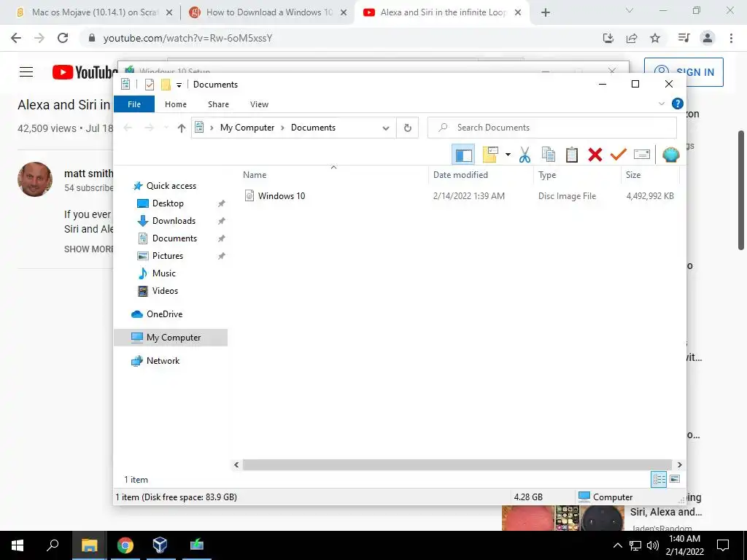Click the Copy icon in toolbar
Viewport: 747px width, 560px height.
click(x=549, y=155)
